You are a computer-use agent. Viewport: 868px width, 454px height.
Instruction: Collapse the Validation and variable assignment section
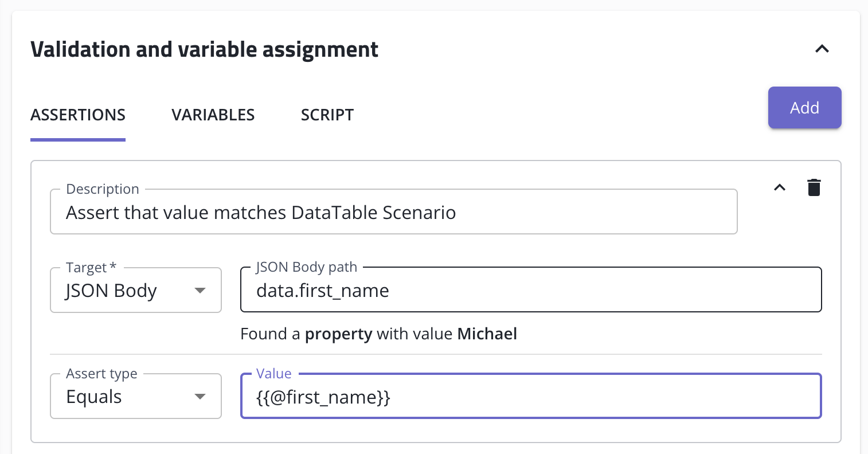click(x=822, y=49)
